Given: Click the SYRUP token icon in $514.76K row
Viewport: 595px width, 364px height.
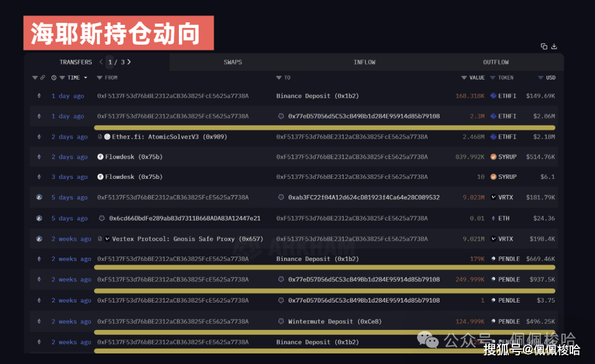Looking at the screenshot, I should coord(493,157).
